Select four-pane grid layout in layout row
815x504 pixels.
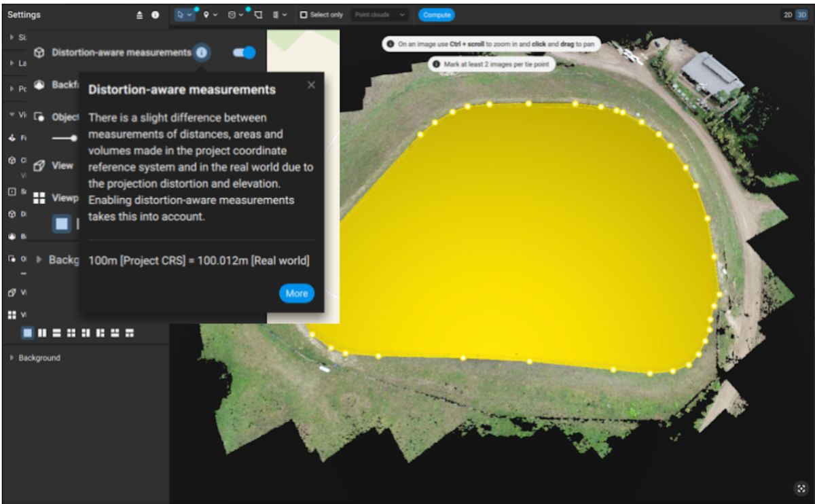71,333
